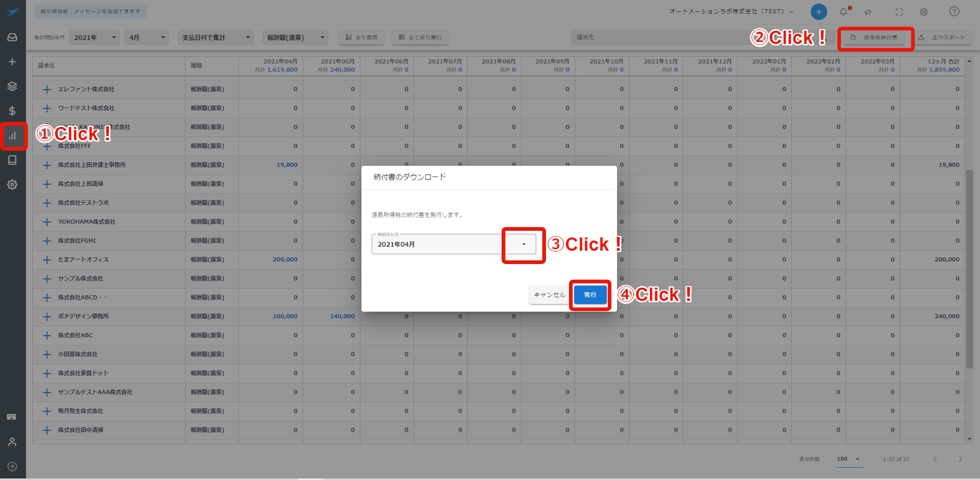Open the 2021年 year dropdown
The height and width of the screenshot is (480, 980).
click(95, 37)
